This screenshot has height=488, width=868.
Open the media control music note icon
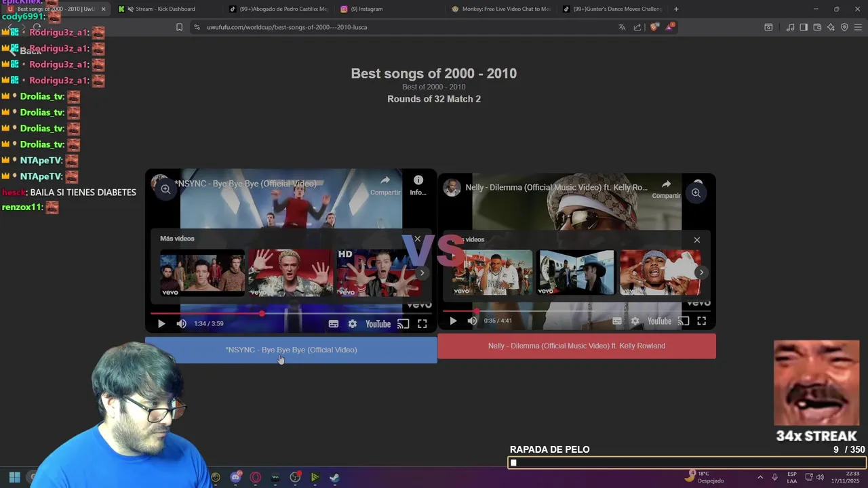click(790, 27)
